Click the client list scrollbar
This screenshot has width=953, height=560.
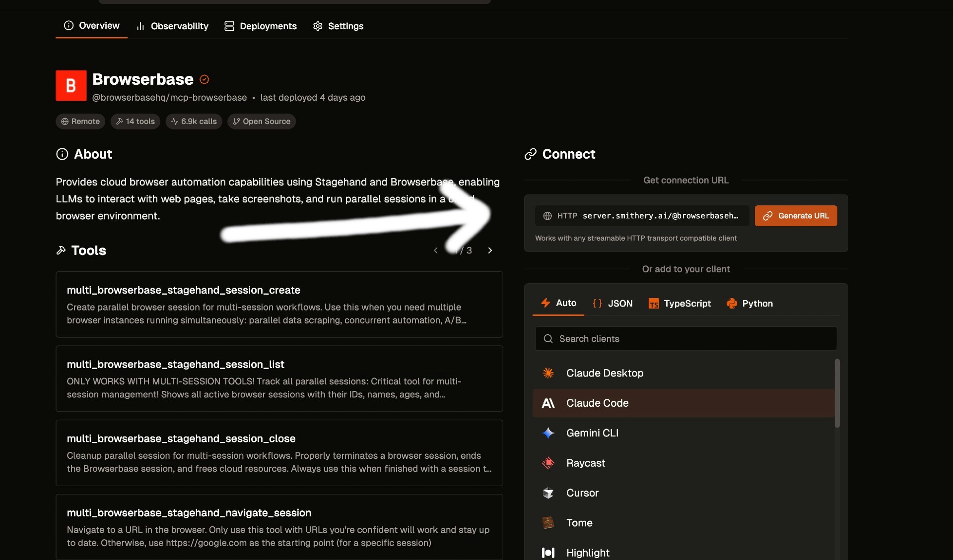click(x=837, y=393)
